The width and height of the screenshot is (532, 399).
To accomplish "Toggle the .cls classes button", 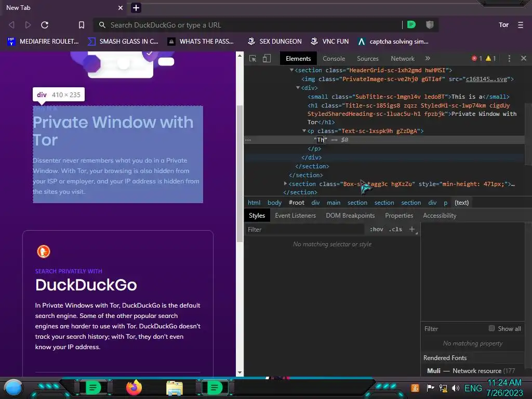I will [x=395, y=229].
